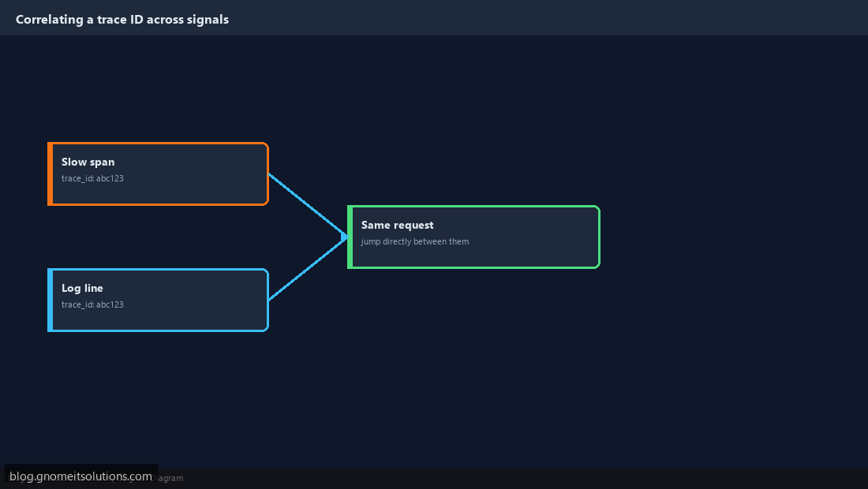The image size is (868, 489).
Task: Click the orange accent bar on Slow span
Action: tap(51, 174)
